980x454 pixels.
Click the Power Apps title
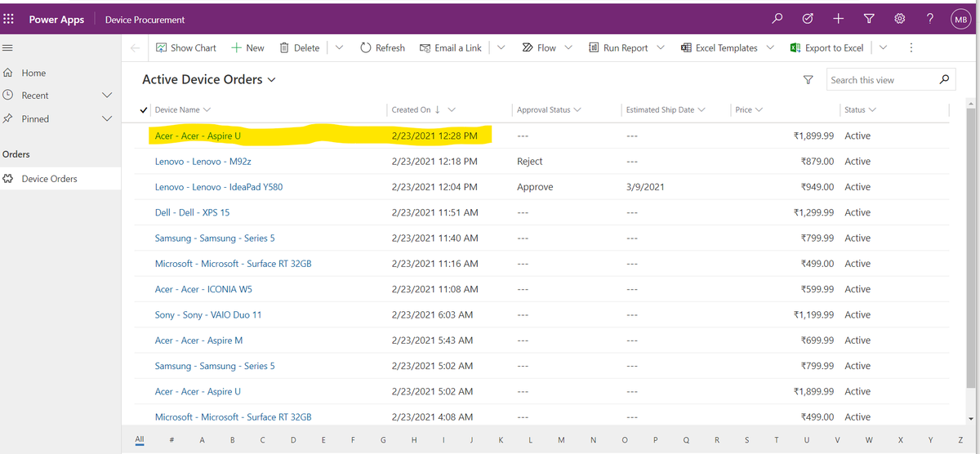pyautogui.click(x=56, y=20)
